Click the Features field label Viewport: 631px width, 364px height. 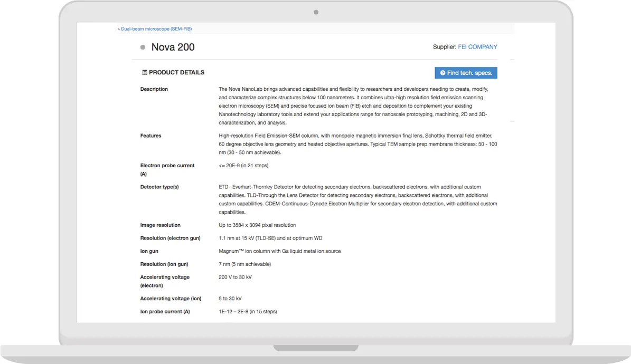tap(150, 136)
